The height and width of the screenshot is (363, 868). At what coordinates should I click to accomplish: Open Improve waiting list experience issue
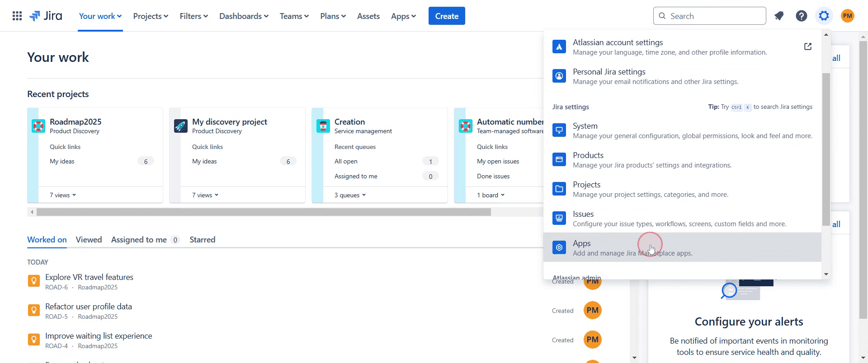point(99,336)
